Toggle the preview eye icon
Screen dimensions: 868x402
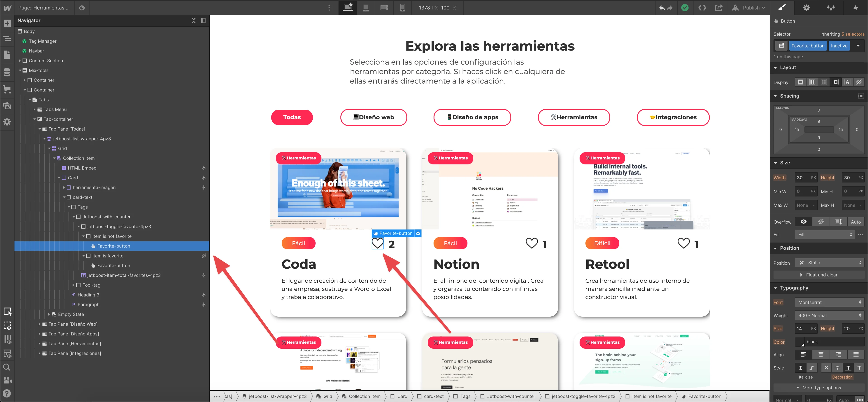coord(82,8)
